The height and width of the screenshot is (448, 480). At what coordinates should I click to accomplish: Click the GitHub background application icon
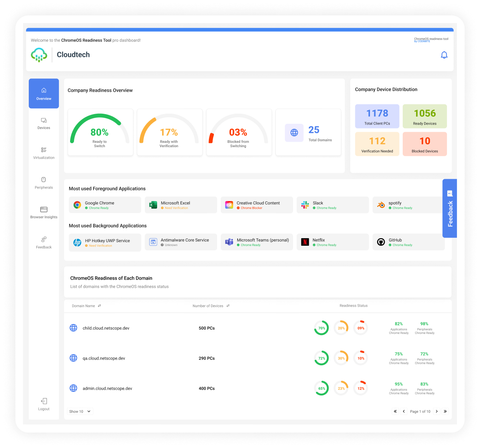tap(381, 242)
